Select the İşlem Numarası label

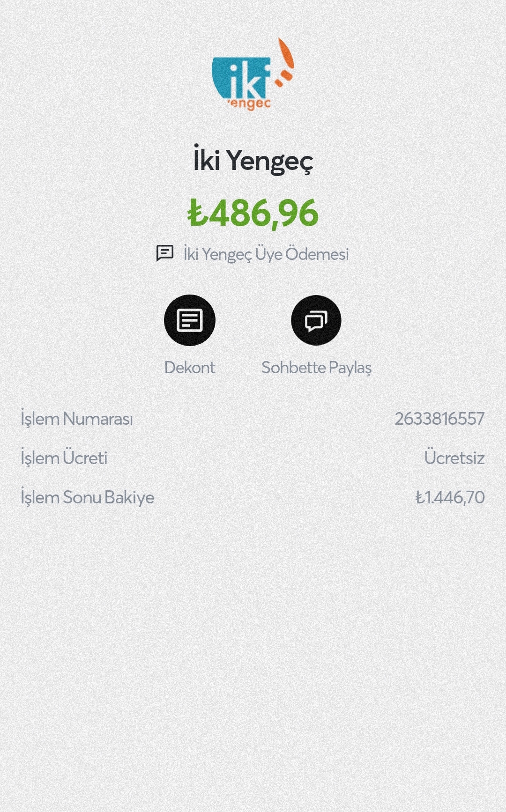coord(77,419)
